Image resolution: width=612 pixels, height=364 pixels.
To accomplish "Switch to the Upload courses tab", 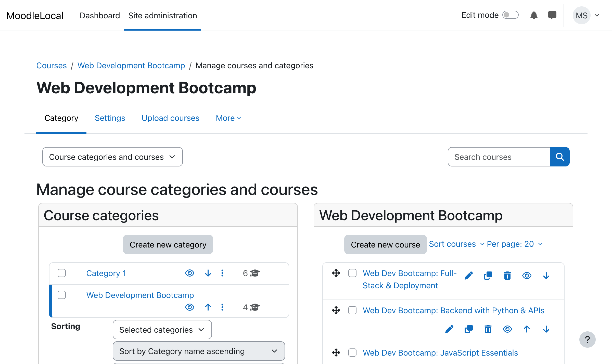I will 170,118.
